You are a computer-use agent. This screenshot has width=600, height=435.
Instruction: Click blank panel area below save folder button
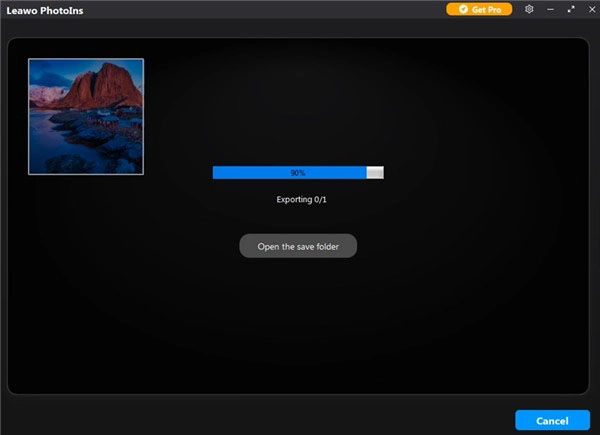click(x=298, y=320)
